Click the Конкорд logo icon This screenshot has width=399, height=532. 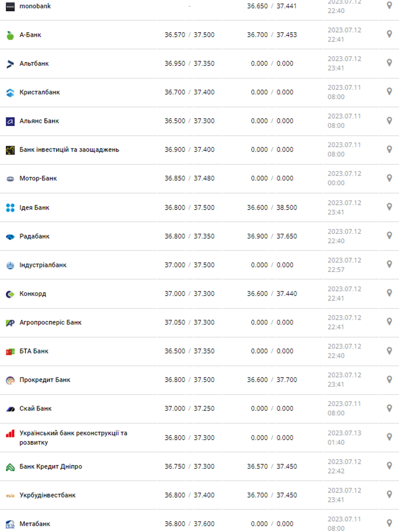point(10,294)
